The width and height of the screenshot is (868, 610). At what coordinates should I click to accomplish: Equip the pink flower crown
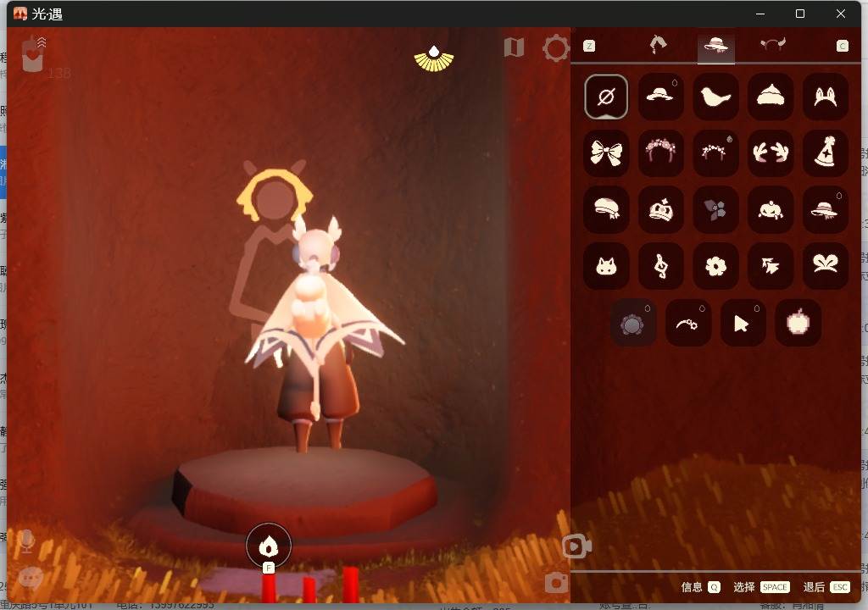pyautogui.click(x=660, y=153)
